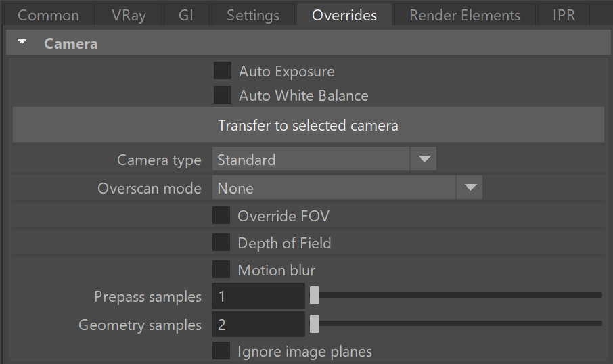Toggle Auto White Balance checkbox
613x364 pixels.
coord(223,95)
